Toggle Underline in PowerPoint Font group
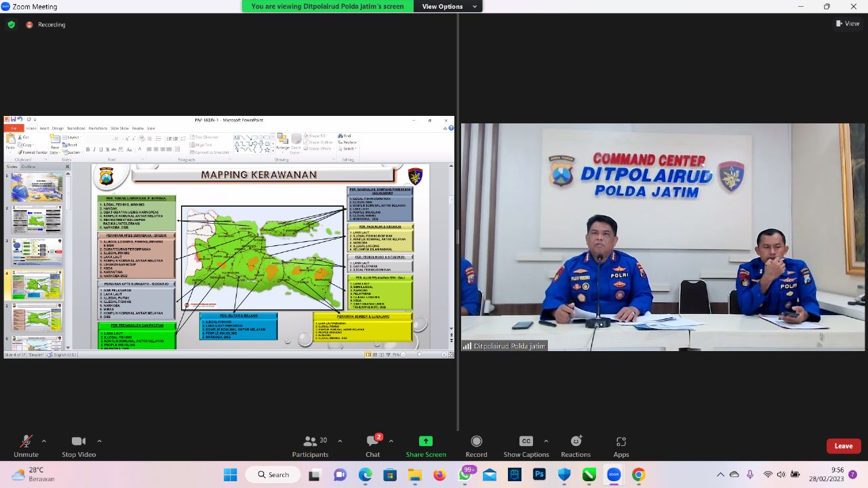 (x=100, y=150)
